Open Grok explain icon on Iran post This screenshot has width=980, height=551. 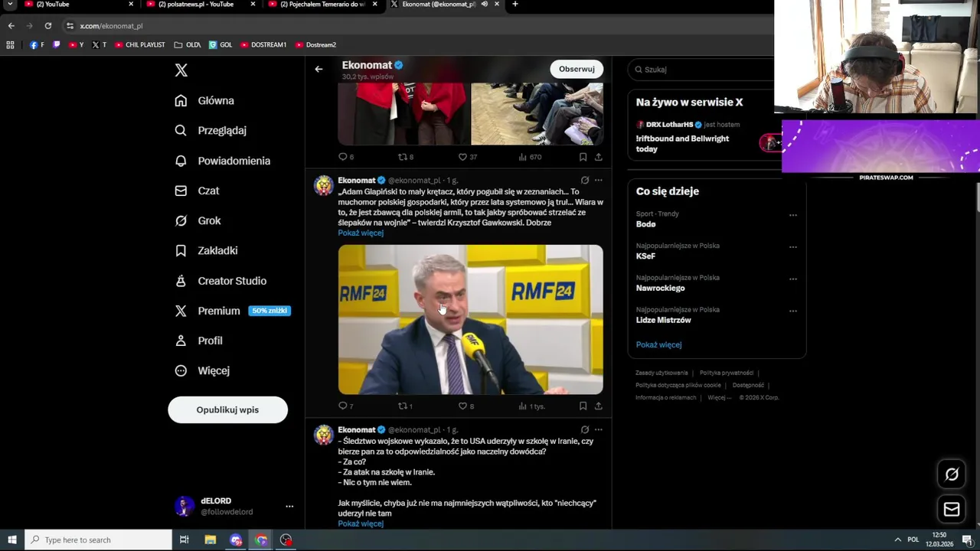coord(584,430)
